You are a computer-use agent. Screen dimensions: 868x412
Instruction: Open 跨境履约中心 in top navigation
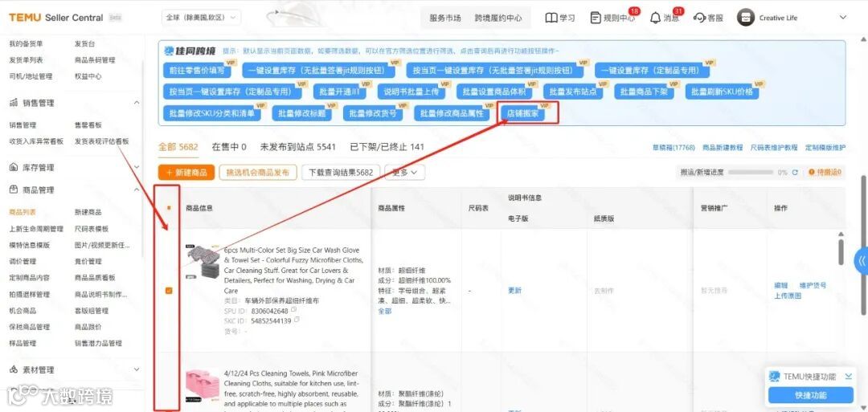[498, 18]
